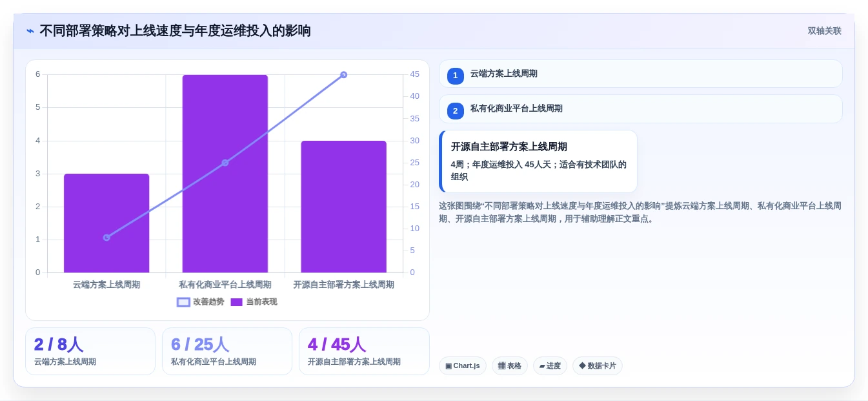Select the 4 / 45人 stat card
Screen dimensions: 868x401
(x=364, y=351)
